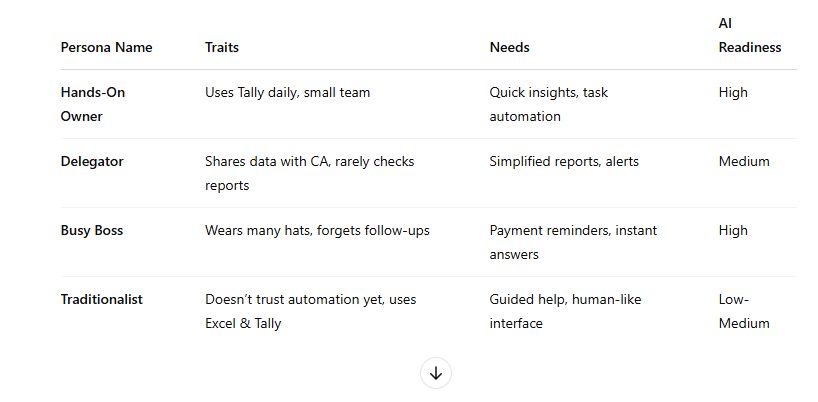This screenshot has width=818, height=402.
Task: Select the Delegator persona name
Action: (92, 161)
